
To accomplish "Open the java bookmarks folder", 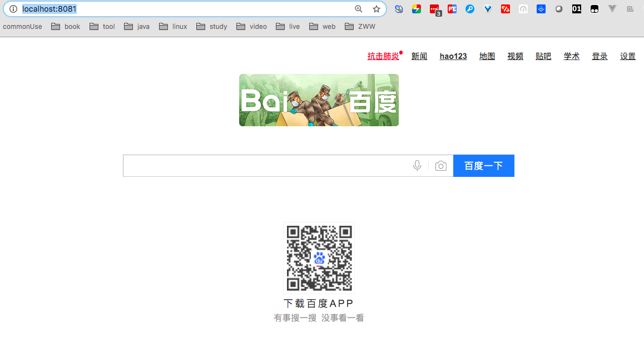I will click(137, 27).
